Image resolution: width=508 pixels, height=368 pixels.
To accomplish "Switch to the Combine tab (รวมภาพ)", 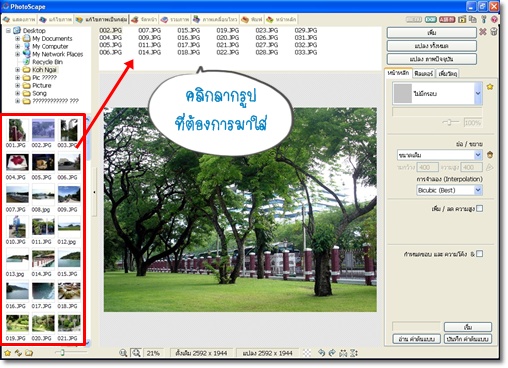I will click(x=174, y=20).
